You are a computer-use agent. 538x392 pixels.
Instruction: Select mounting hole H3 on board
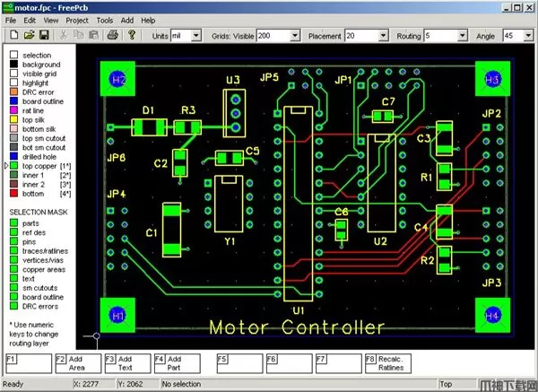click(x=492, y=79)
